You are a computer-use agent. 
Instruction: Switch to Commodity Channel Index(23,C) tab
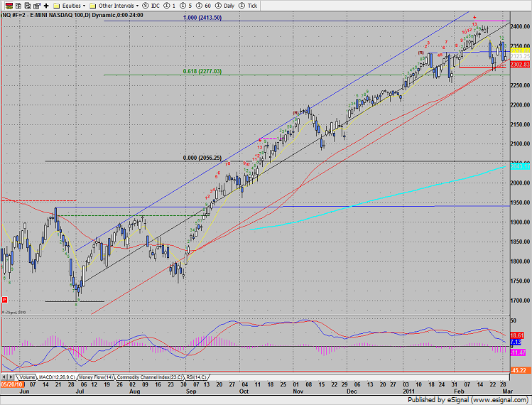[x=149, y=377]
